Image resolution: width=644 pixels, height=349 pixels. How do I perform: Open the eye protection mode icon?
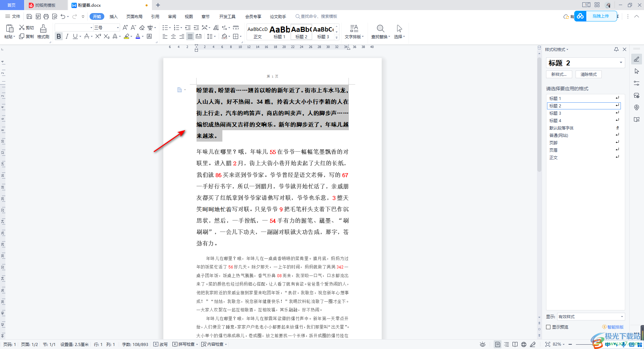[x=483, y=344]
